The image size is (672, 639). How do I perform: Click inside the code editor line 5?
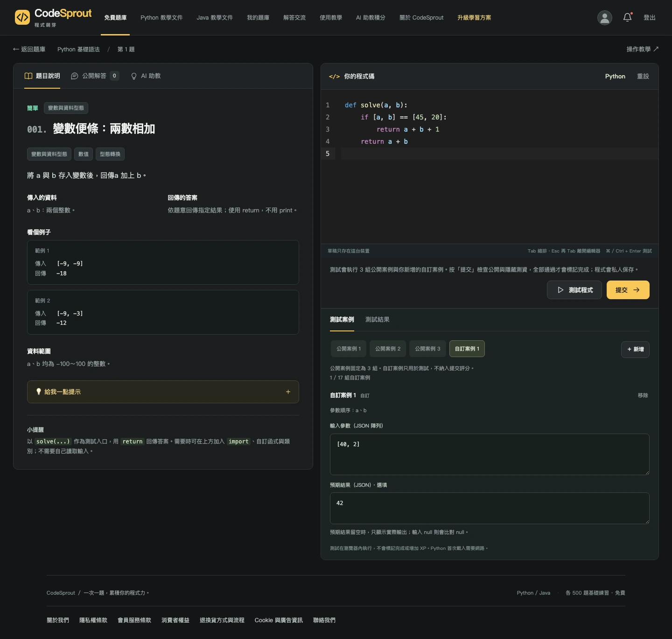[499, 154]
